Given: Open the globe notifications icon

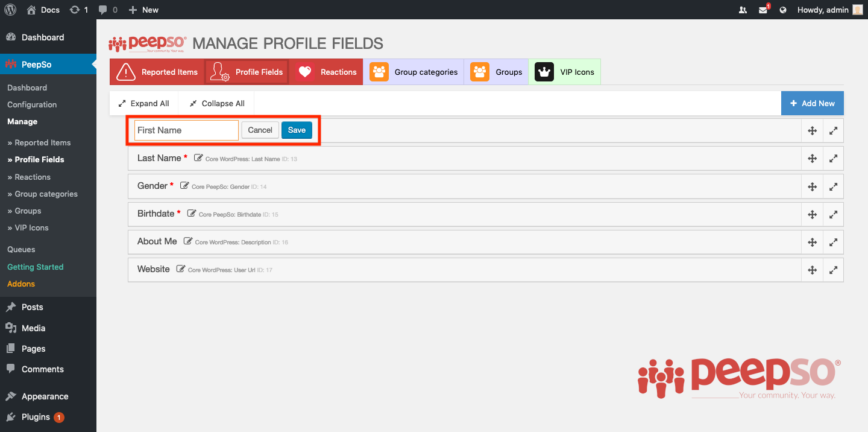Looking at the screenshot, I should point(783,10).
